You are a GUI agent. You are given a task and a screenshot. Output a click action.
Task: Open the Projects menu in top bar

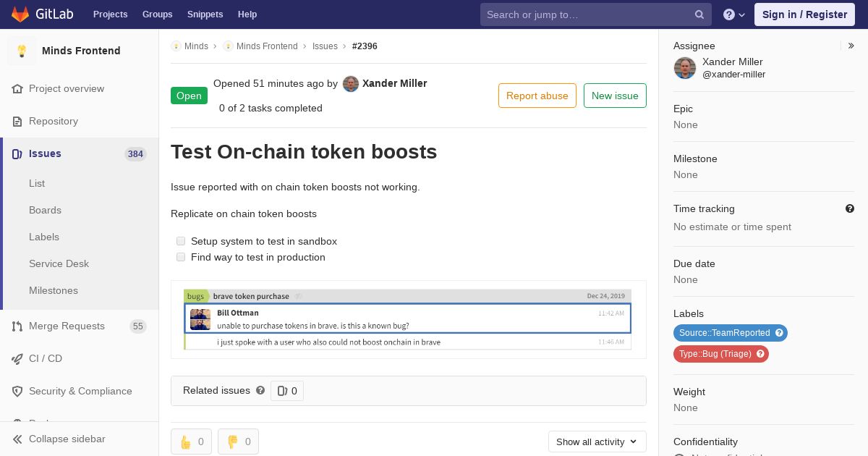110,14
